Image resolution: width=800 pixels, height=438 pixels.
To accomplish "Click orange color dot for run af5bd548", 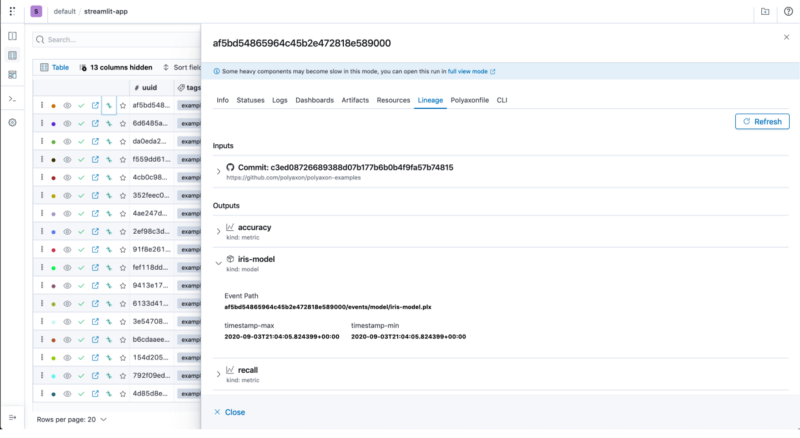I will pyautogui.click(x=53, y=106).
